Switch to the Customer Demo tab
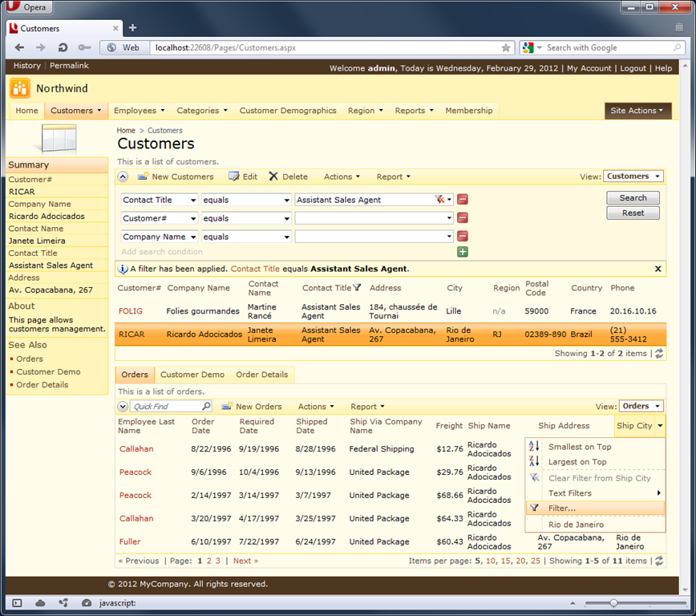 (x=192, y=375)
